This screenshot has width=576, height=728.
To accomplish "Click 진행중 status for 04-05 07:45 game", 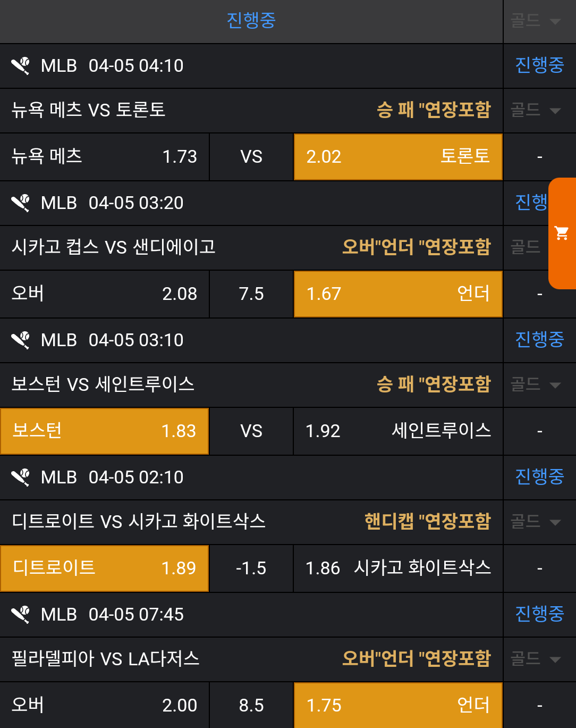I will coord(539,614).
